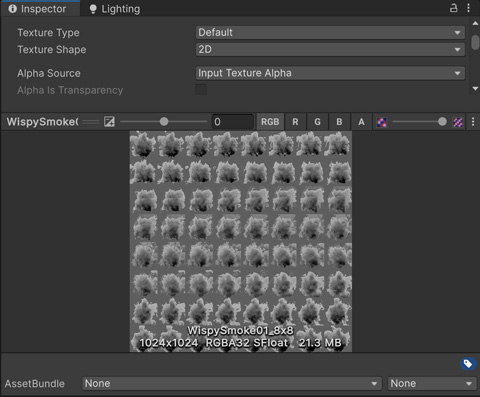Open the Alpha Source dropdown
480x397 pixels.
click(x=330, y=73)
